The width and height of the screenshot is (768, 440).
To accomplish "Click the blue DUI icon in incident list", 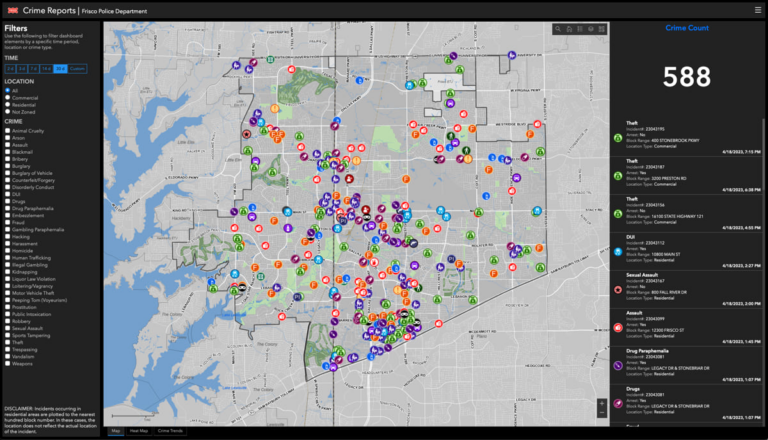I will (618, 252).
